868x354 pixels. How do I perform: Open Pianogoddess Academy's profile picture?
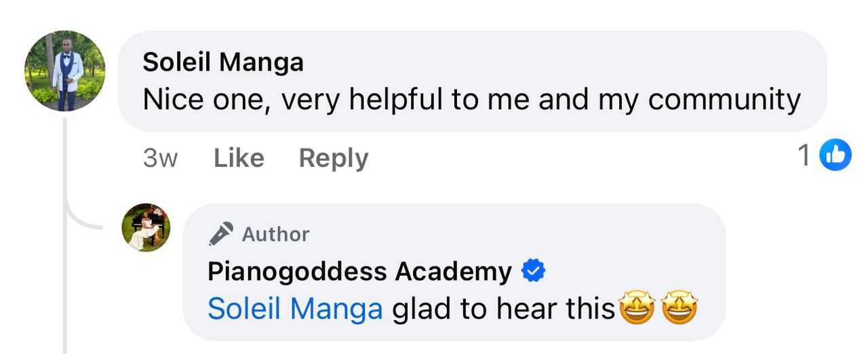(x=146, y=227)
